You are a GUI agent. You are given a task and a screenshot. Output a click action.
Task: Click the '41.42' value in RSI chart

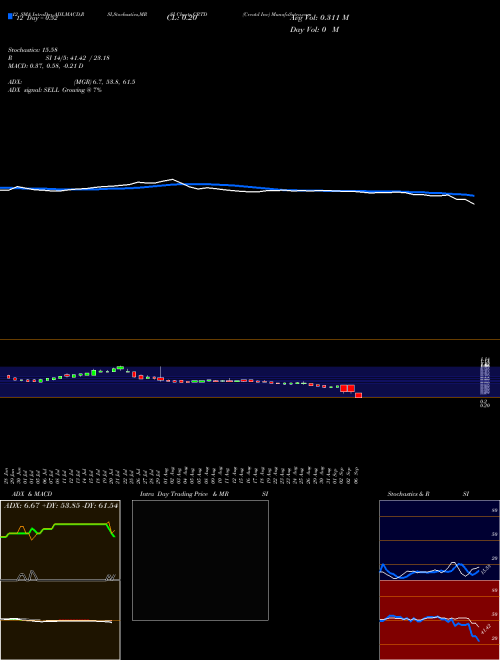point(486,630)
